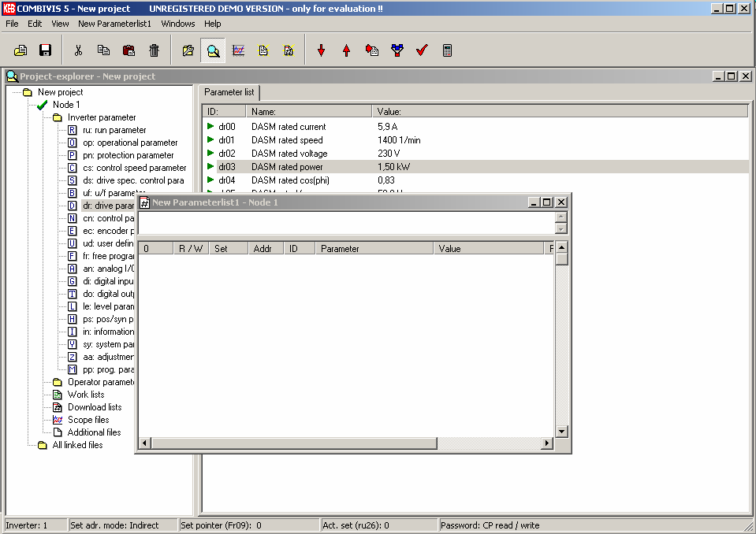The width and height of the screenshot is (756, 534).
Task: Open the scope chart toolbar icon
Action: 238,50
